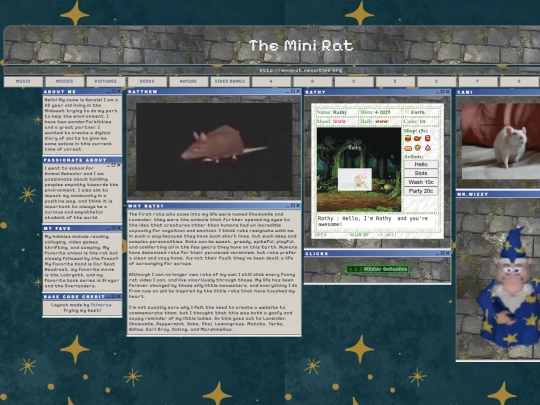Click Rathy pet picture in the forest scene
This screenshot has width=540, height=405.
click(x=355, y=179)
